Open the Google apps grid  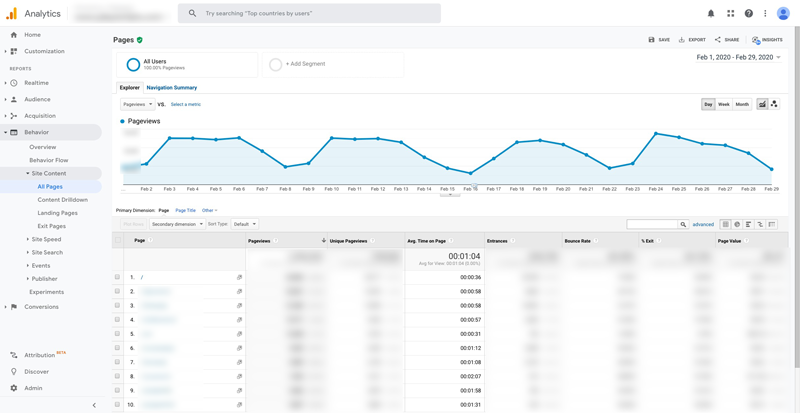(731, 14)
